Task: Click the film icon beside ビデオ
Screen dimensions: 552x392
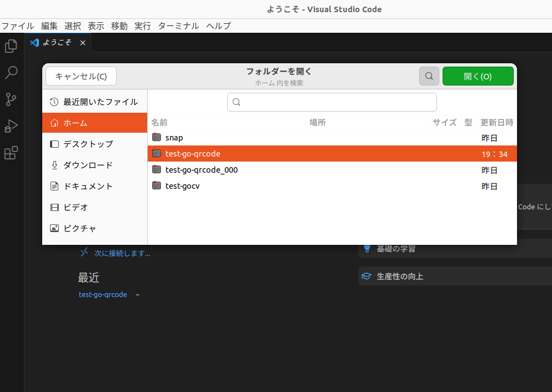Action: click(x=54, y=207)
